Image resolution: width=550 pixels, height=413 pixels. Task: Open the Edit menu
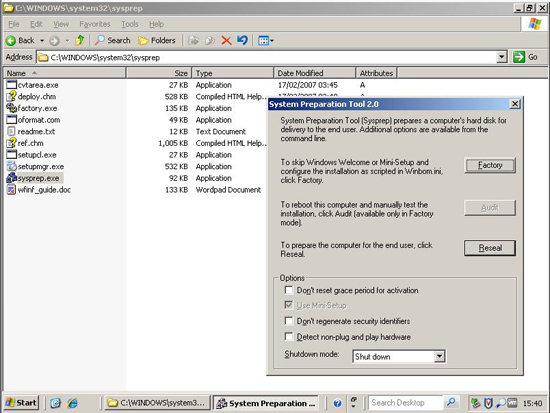tap(36, 24)
